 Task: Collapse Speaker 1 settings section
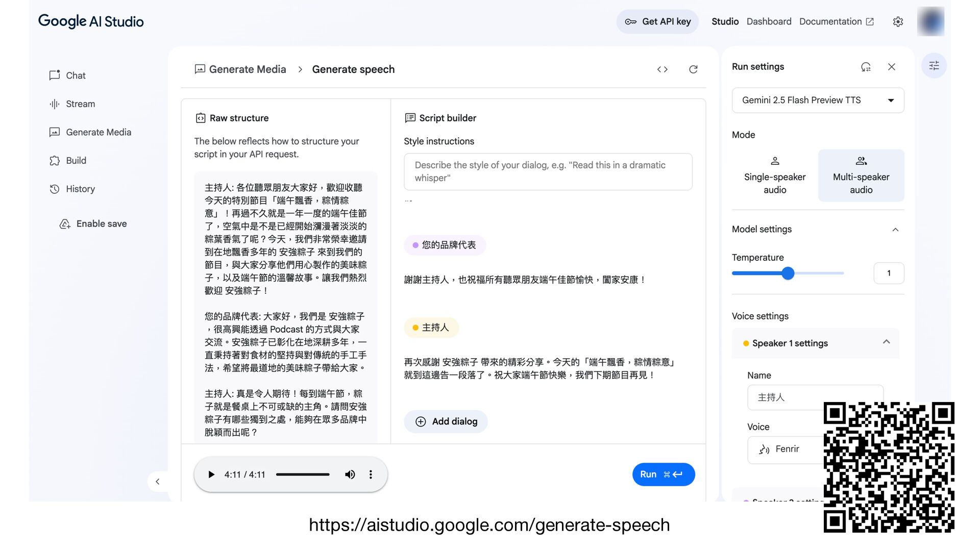886,342
